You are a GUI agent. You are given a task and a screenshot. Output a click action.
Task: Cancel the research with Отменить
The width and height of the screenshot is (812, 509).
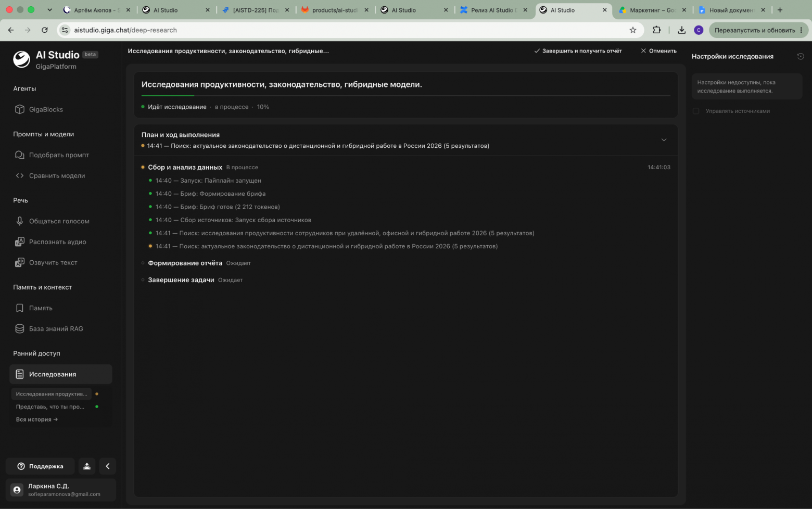point(659,51)
